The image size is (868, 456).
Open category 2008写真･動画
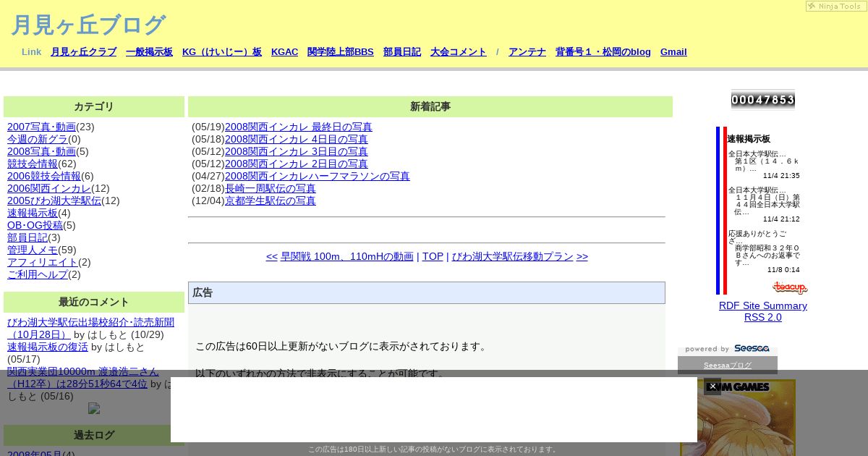(41, 151)
